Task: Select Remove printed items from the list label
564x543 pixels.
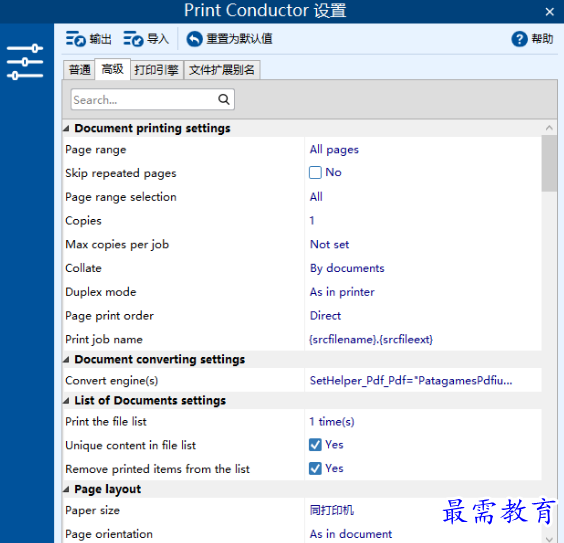Action: [x=157, y=469]
